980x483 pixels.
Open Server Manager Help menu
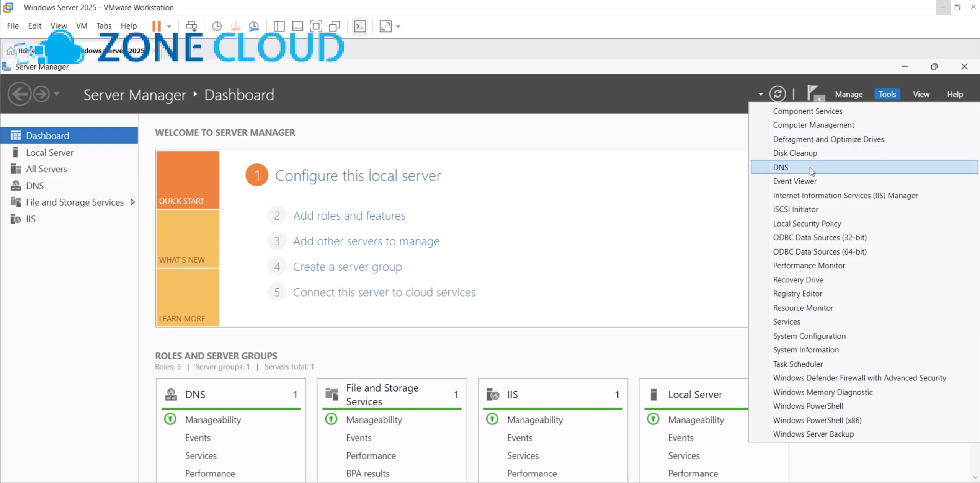(955, 94)
